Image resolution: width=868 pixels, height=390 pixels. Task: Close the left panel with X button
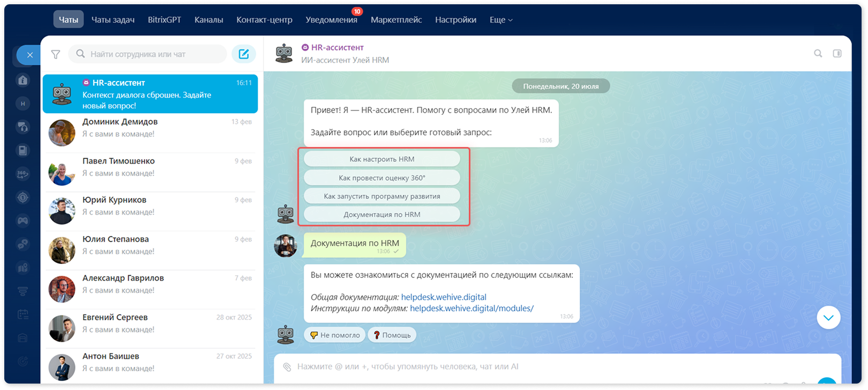click(29, 55)
